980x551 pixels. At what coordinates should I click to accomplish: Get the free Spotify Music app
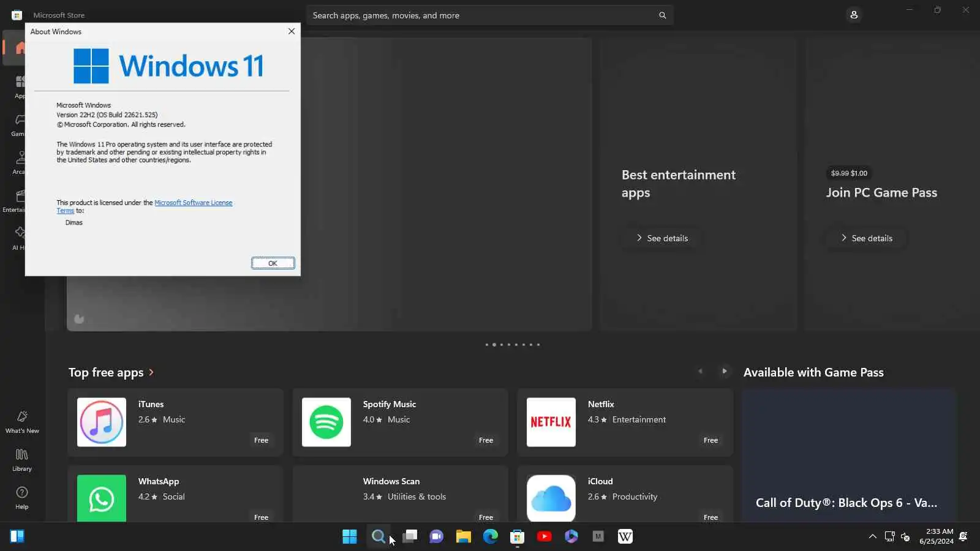tap(486, 440)
